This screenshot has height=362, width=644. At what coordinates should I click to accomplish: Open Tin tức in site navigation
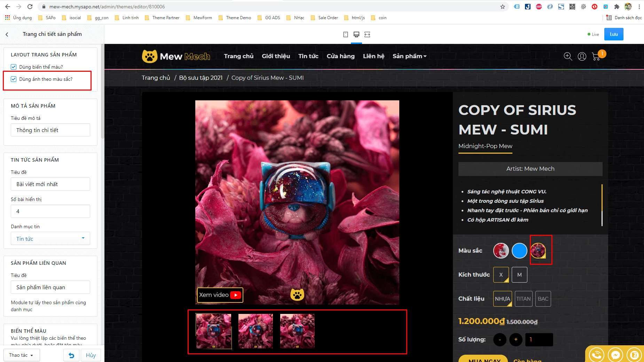coord(308,56)
